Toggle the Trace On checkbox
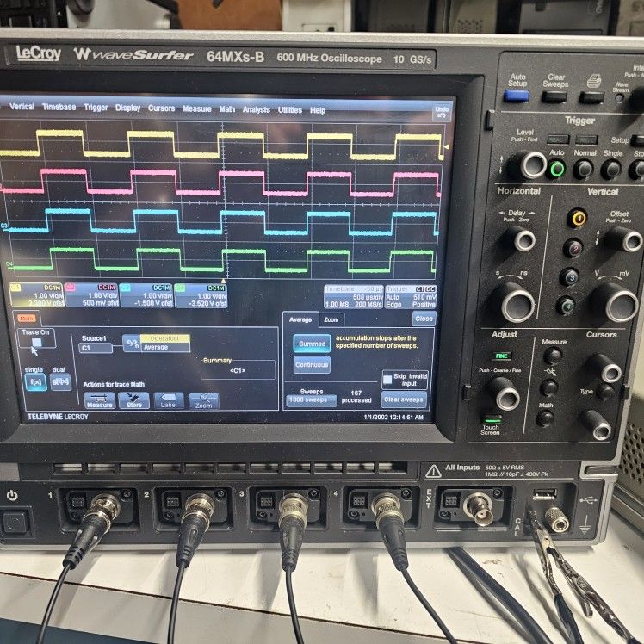 (x=36, y=342)
